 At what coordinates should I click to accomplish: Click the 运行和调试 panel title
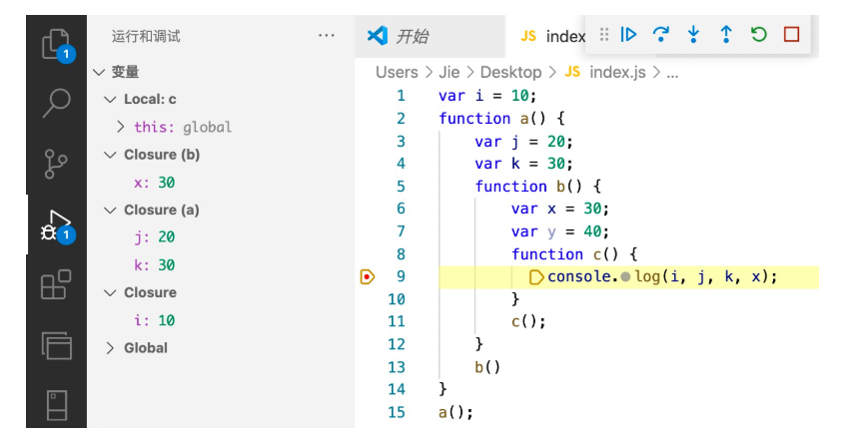[146, 37]
